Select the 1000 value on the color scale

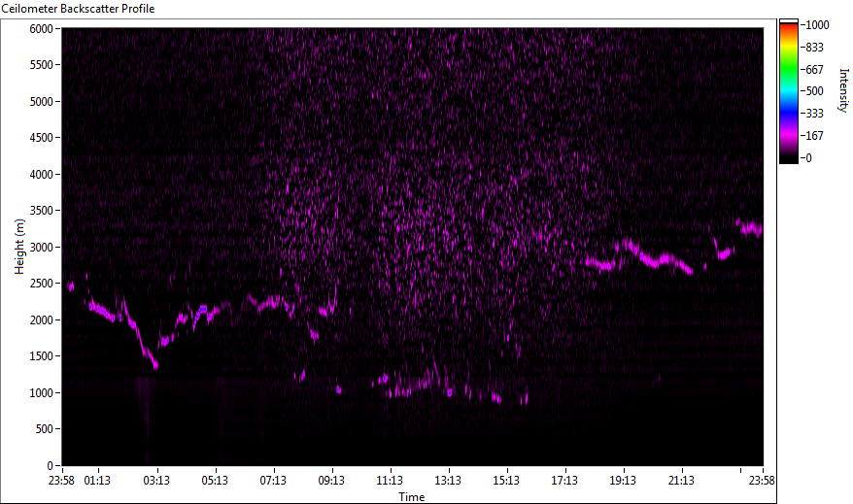pyautogui.click(x=818, y=25)
